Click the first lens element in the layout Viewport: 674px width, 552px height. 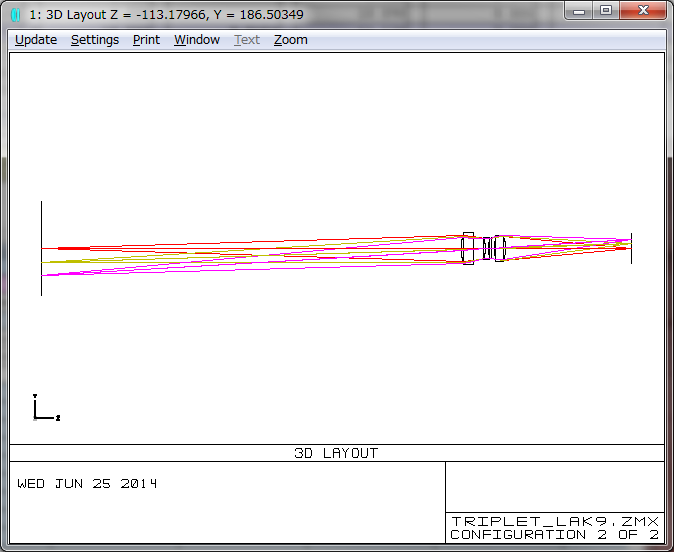pyautogui.click(x=468, y=248)
